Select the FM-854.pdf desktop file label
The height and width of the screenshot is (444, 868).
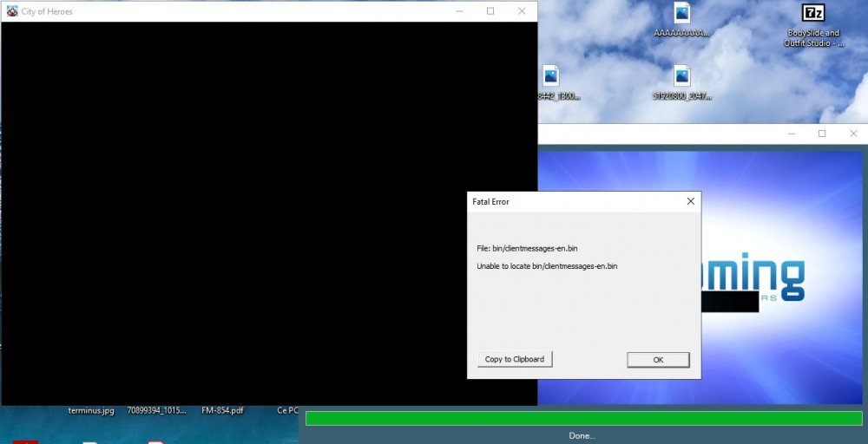[x=222, y=411]
